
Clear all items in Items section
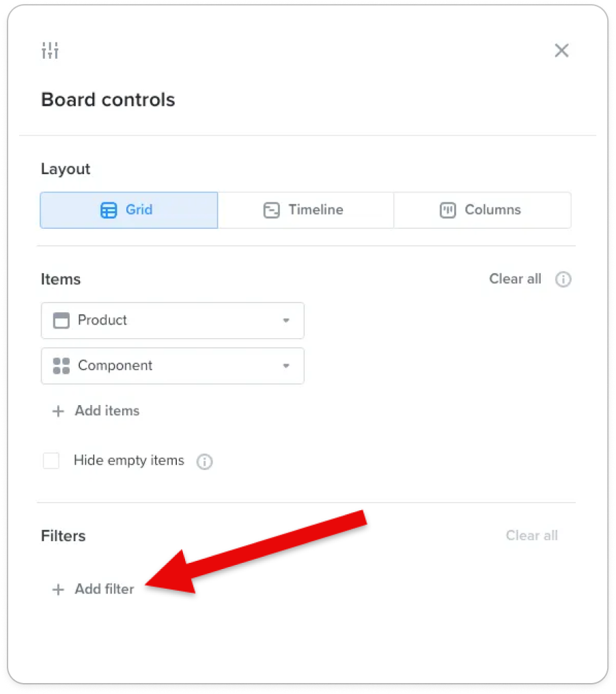(x=515, y=279)
